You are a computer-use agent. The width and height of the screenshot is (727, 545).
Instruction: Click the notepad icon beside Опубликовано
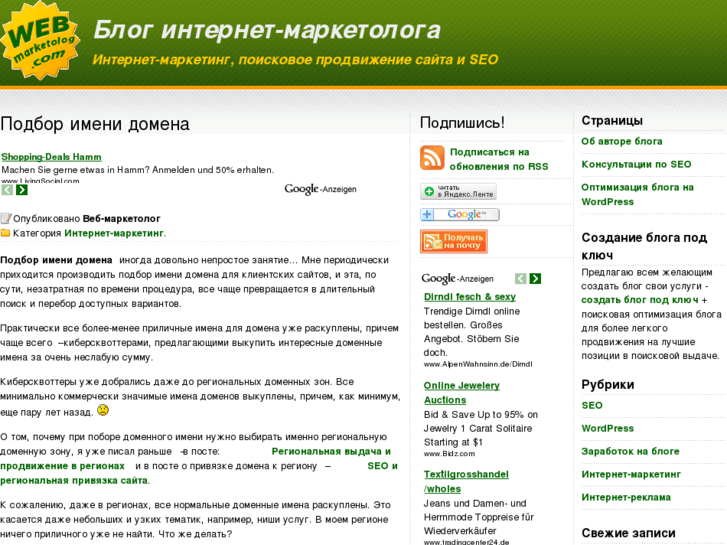(6, 218)
